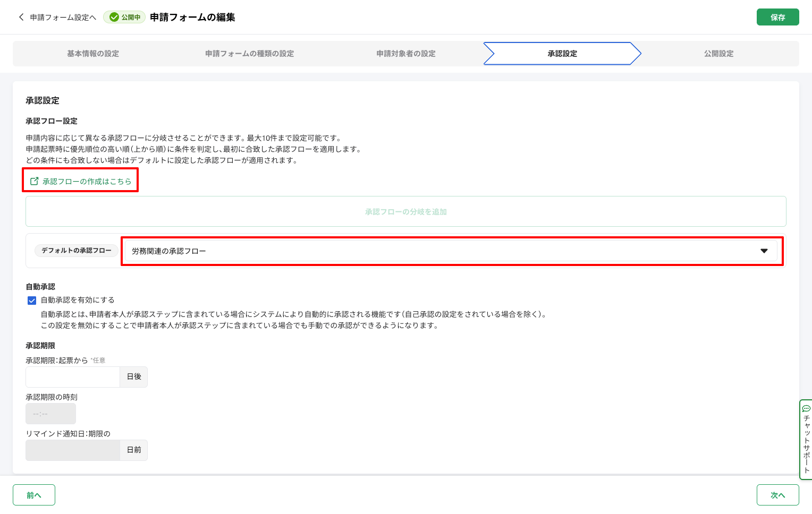Focus the 承認期限:起票から days input
The height and width of the screenshot is (514, 812).
coord(73,377)
